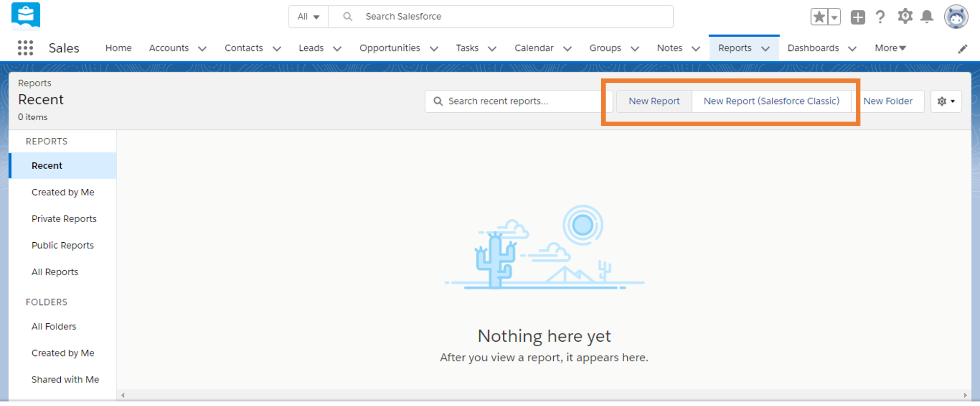Click the user profile avatar
This screenshot has width=980, height=406.
tap(956, 17)
